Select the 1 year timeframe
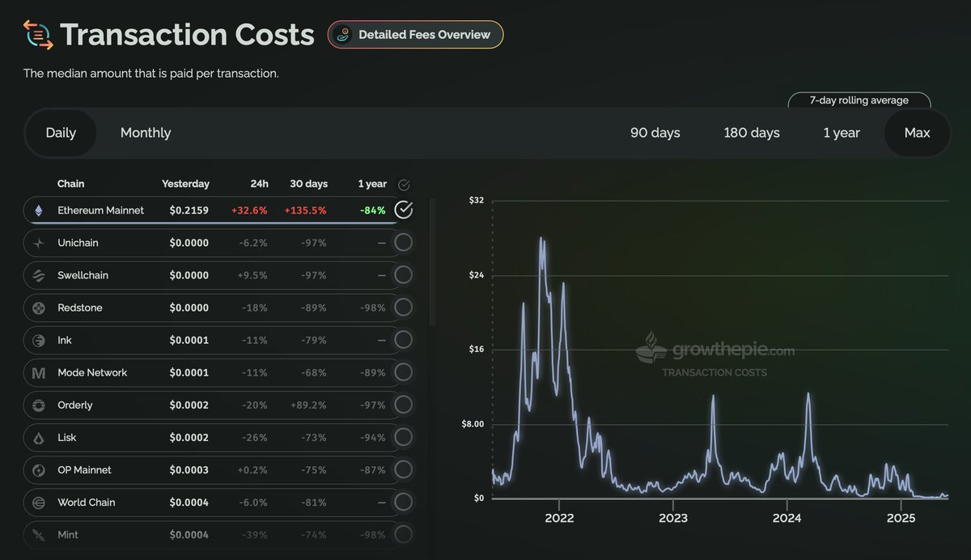This screenshot has height=560, width=971. click(x=842, y=133)
